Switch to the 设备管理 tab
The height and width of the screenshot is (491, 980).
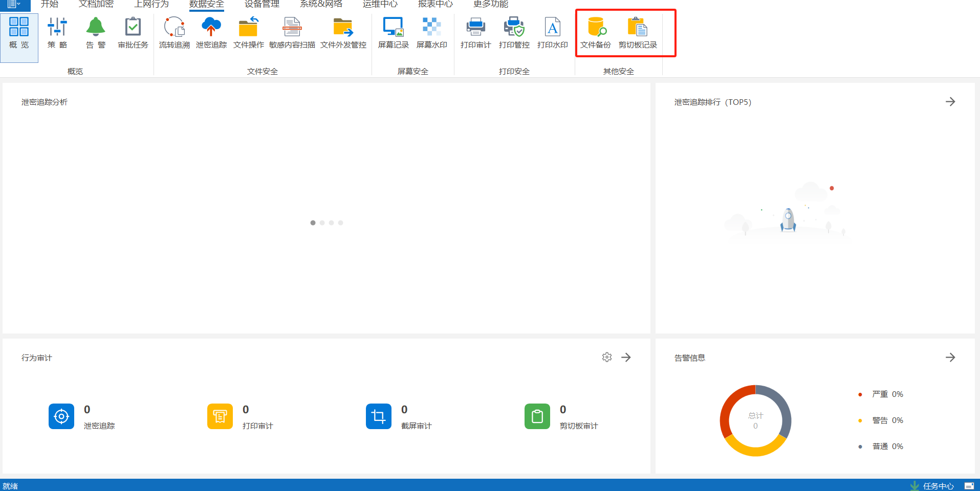[x=262, y=4]
